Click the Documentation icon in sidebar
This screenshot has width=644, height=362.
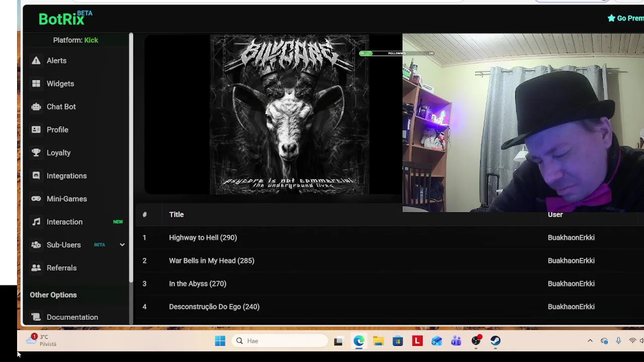[36, 317]
